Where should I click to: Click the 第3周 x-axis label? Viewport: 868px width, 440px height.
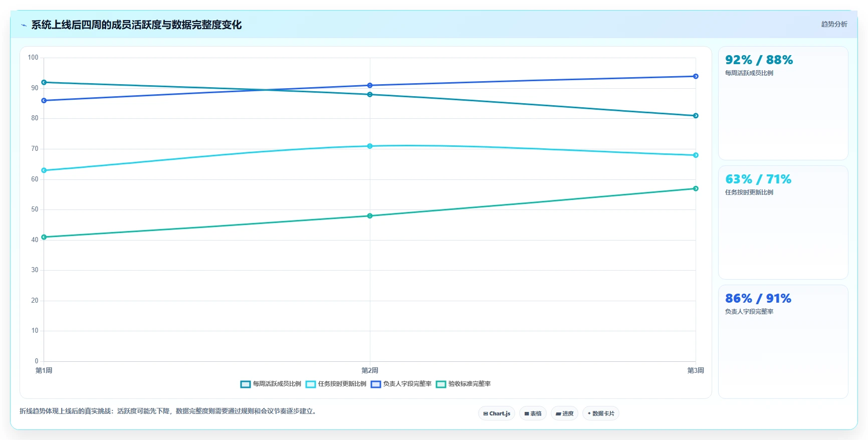point(696,371)
